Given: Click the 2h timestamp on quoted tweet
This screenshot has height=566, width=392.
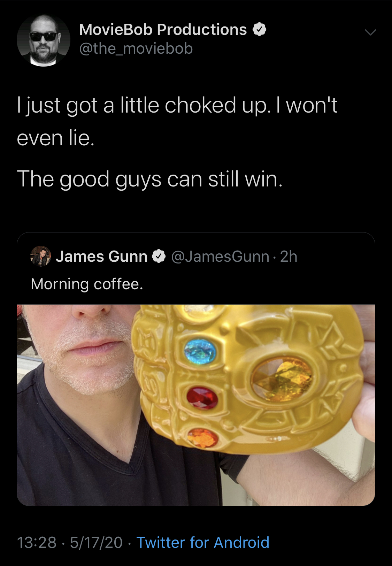Looking at the screenshot, I should coord(289,257).
